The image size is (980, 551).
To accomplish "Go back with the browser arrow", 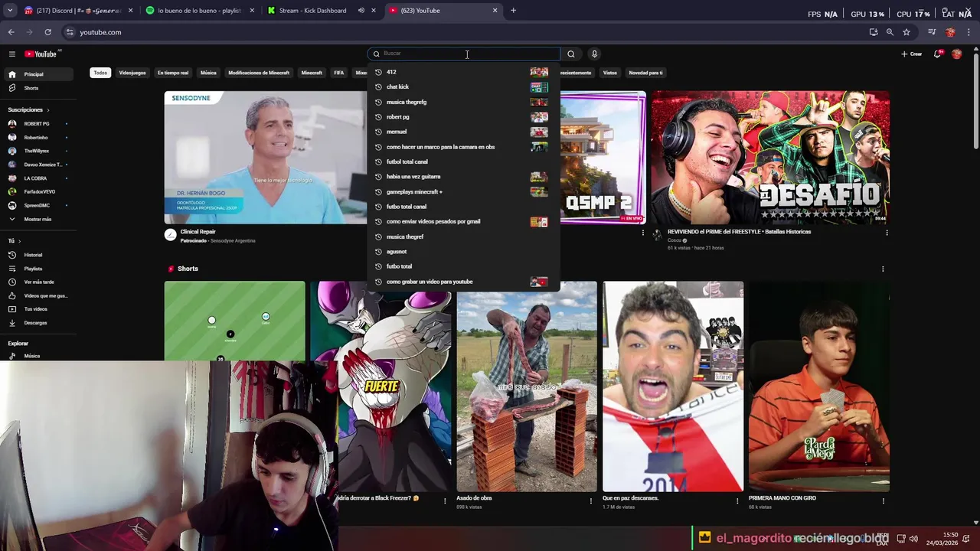I will pos(11,32).
